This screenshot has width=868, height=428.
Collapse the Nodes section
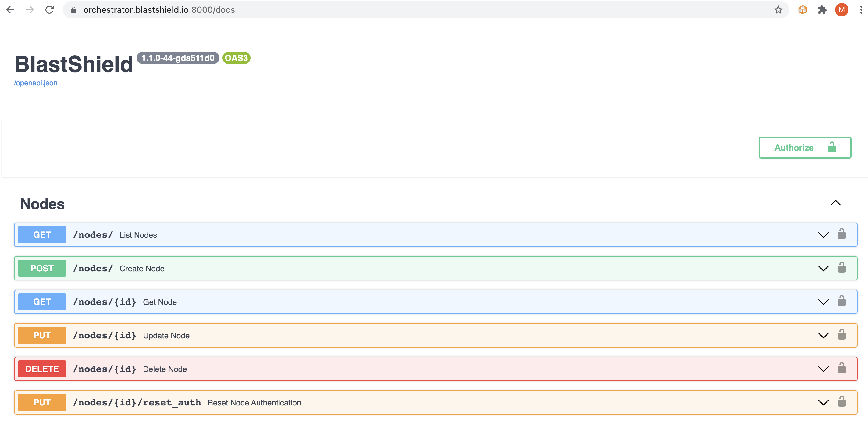pyautogui.click(x=836, y=203)
